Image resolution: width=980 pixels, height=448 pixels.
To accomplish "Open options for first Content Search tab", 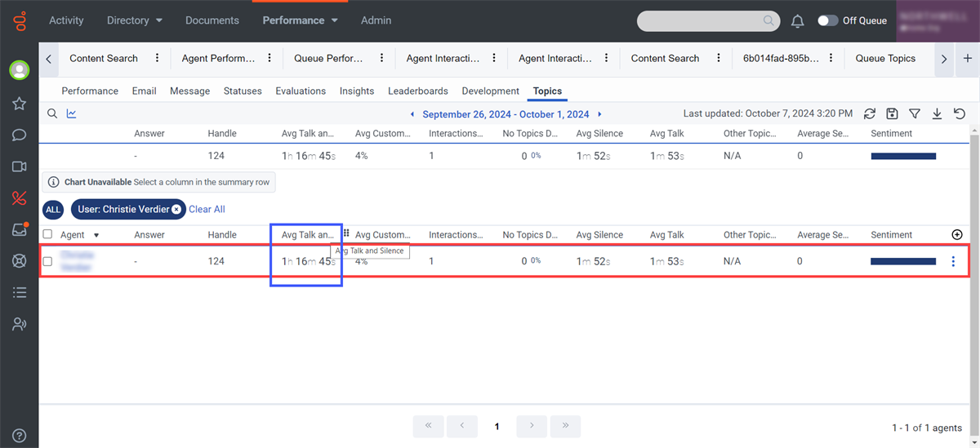I will [x=157, y=59].
